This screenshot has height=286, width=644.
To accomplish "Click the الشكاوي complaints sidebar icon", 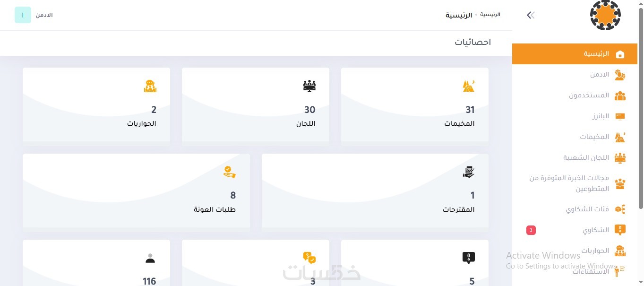I will click(x=620, y=230).
